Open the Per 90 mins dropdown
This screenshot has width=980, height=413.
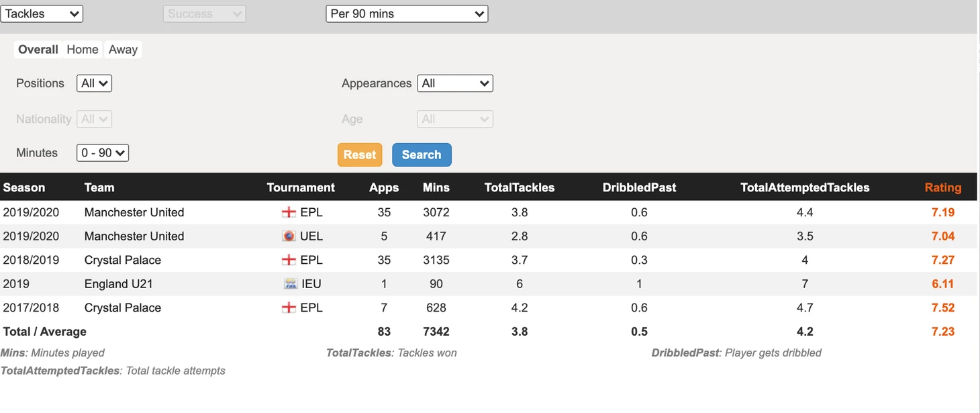pos(407,13)
